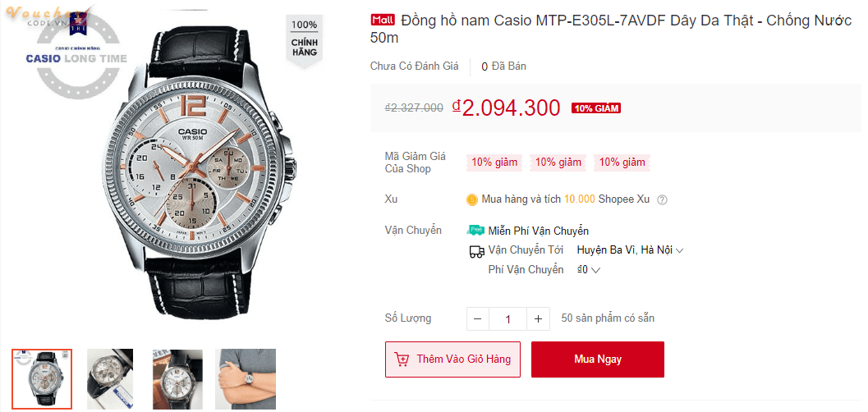Viewport: 868px width, 412px height.
Task: Click the 100% Chính Hãng badge
Action: [x=304, y=38]
